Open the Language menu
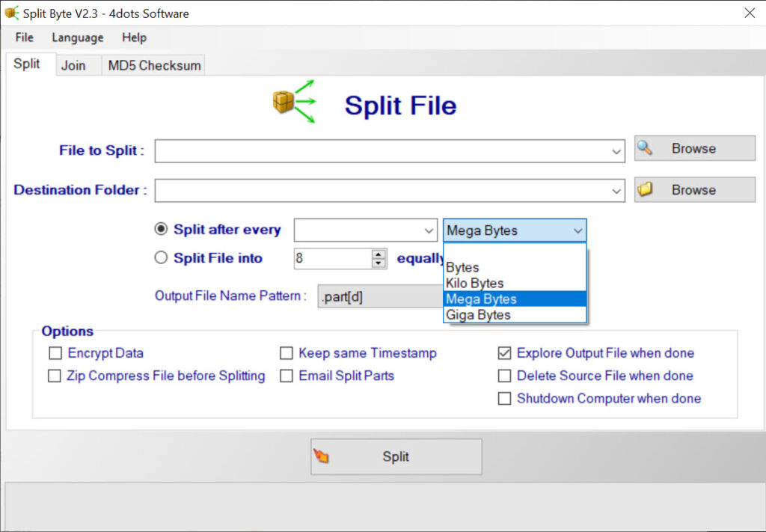The width and height of the screenshot is (766, 532). coord(78,37)
